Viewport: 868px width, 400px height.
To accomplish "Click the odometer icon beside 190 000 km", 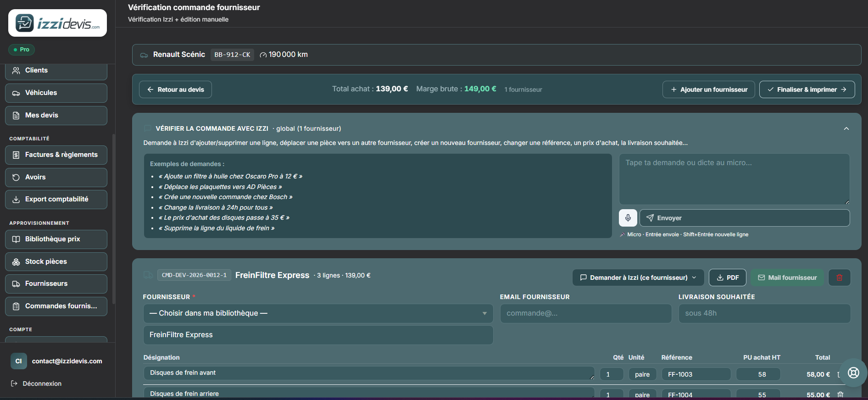I will 263,55.
